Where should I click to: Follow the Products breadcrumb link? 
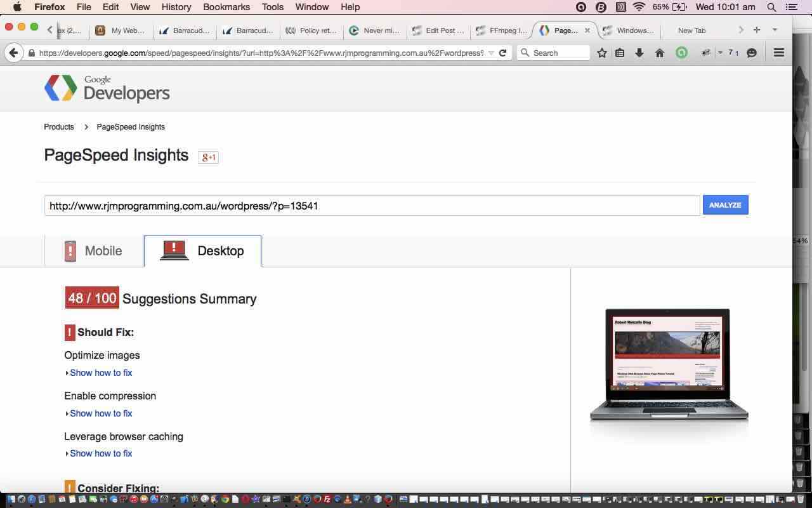(59, 127)
